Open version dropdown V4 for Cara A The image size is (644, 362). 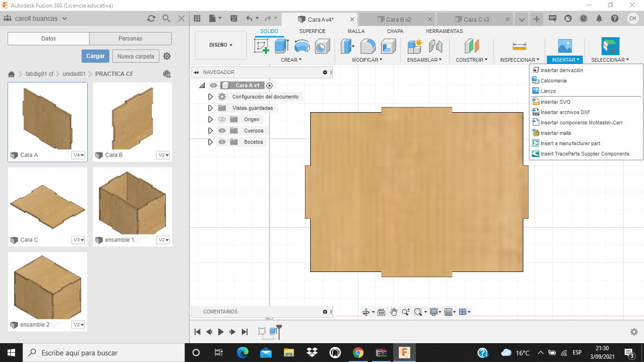78,155
